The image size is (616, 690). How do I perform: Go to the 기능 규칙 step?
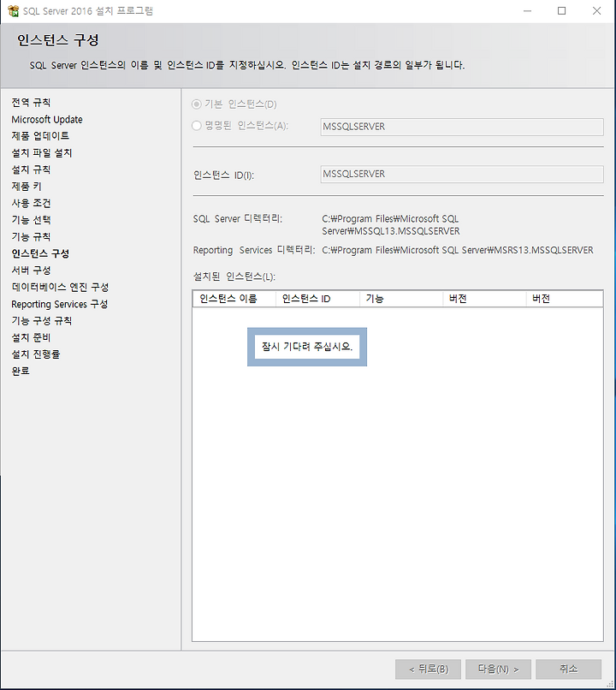pos(31,237)
